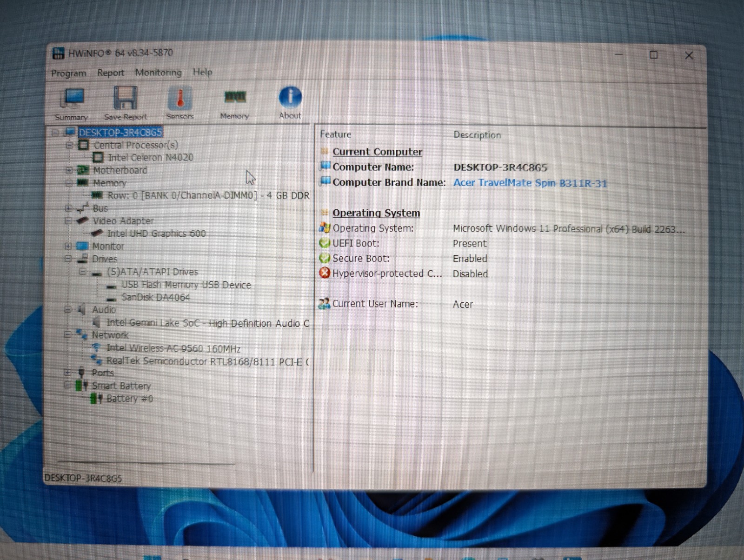Viewport: 744px width, 560px height.
Task: Click the Feature column header
Action: (336, 134)
